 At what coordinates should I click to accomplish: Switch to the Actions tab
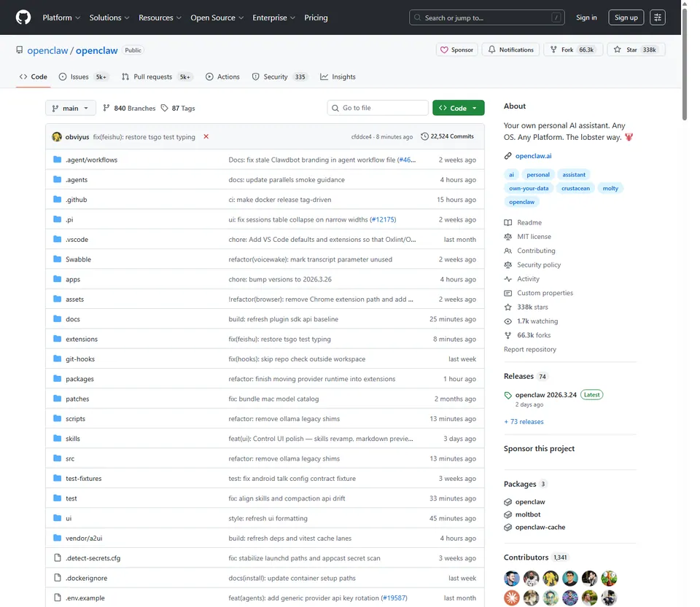pyautogui.click(x=222, y=77)
